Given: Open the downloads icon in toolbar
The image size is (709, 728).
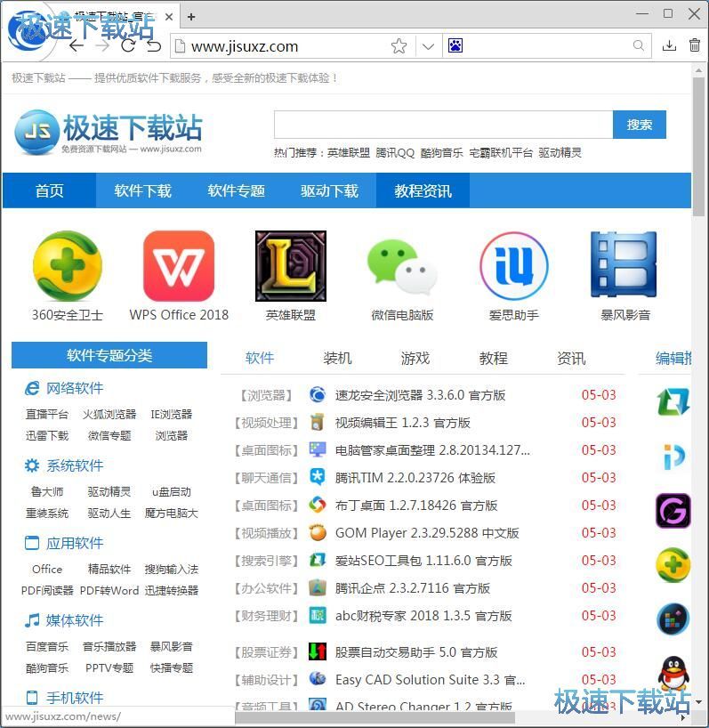Looking at the screenshot, I should coord(669,45).
